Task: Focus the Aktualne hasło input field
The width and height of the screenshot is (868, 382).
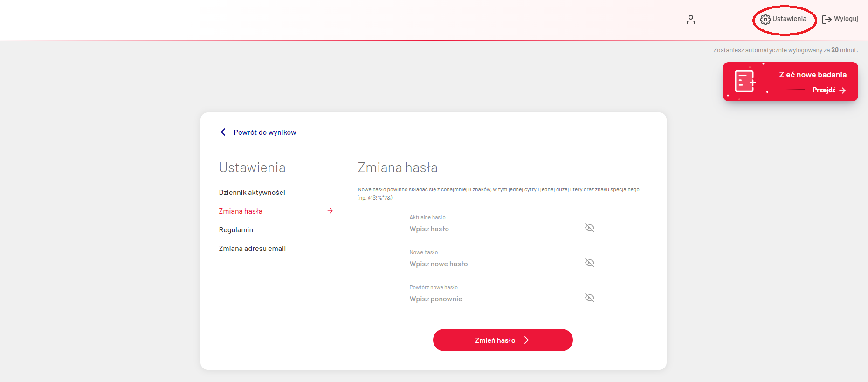Action: click(x=494, y=229)
